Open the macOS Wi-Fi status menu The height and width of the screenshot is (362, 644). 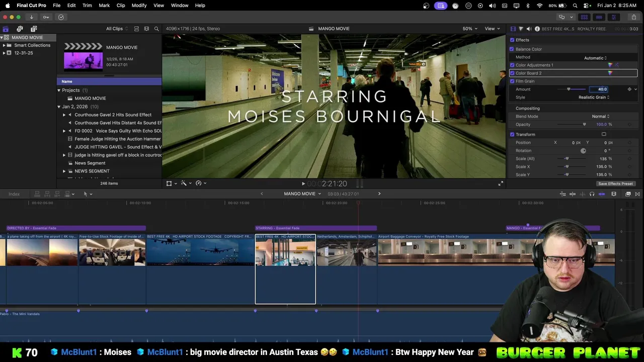(540, 6)
